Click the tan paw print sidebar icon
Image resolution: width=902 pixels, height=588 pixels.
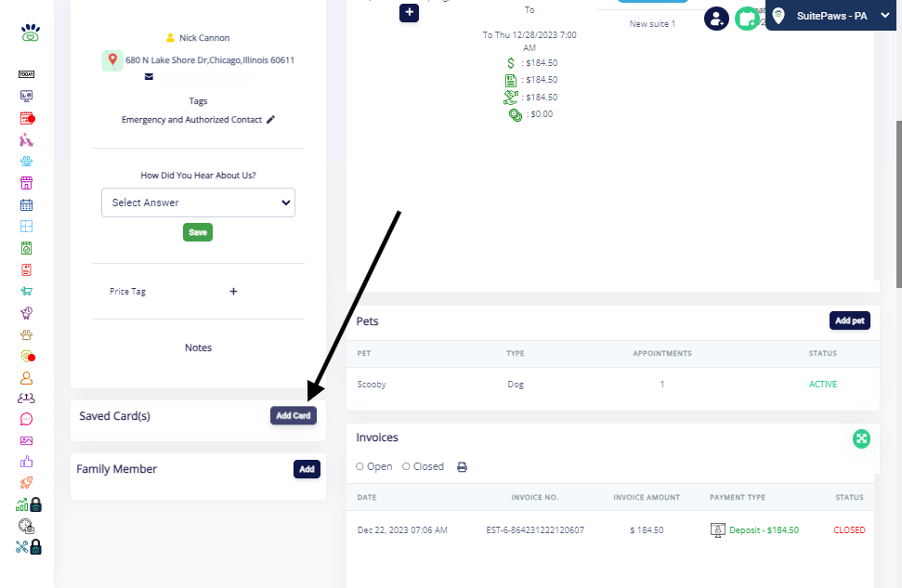click(26, 334)
